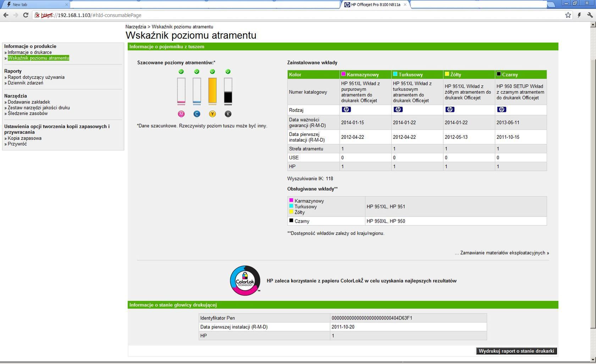This screenshot has width=596, height=364.
Task: Click the insecure https warning icon
Action: point(37,15)
